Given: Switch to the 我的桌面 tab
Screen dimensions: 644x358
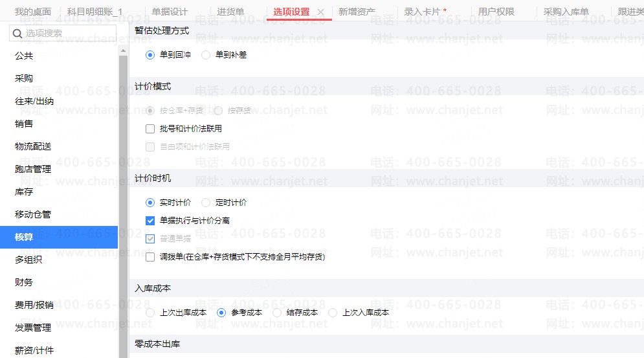Looking at the screenshot, I should [x=32, y=12].
